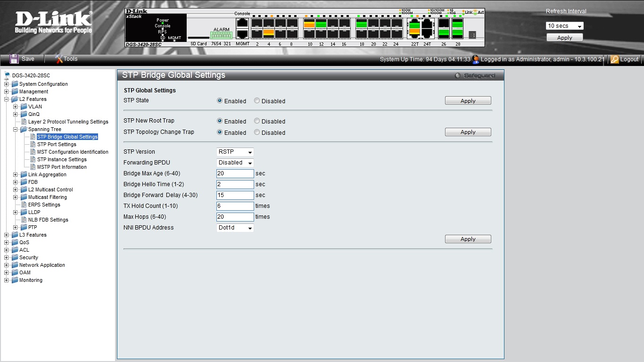Click Apply under Refresh Interval
This screenshot has width=644, height=362.
click(564, 38)
